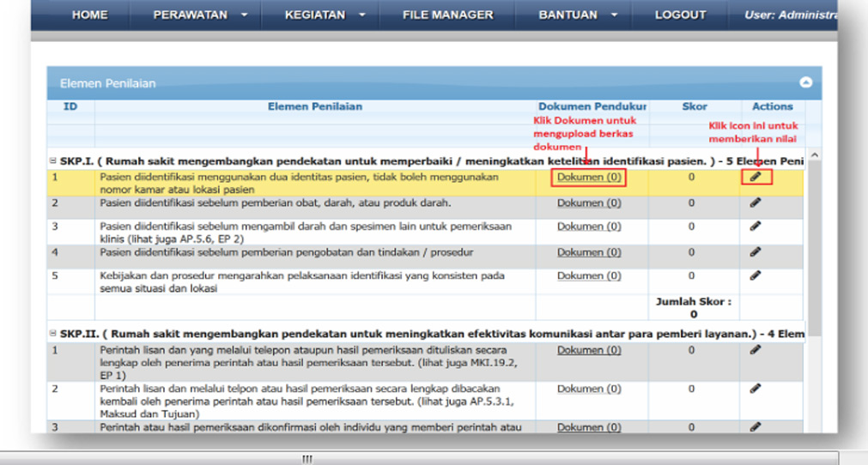
Task: Click pencil icon for SKP.II element 3
Action: pos(756,427)
